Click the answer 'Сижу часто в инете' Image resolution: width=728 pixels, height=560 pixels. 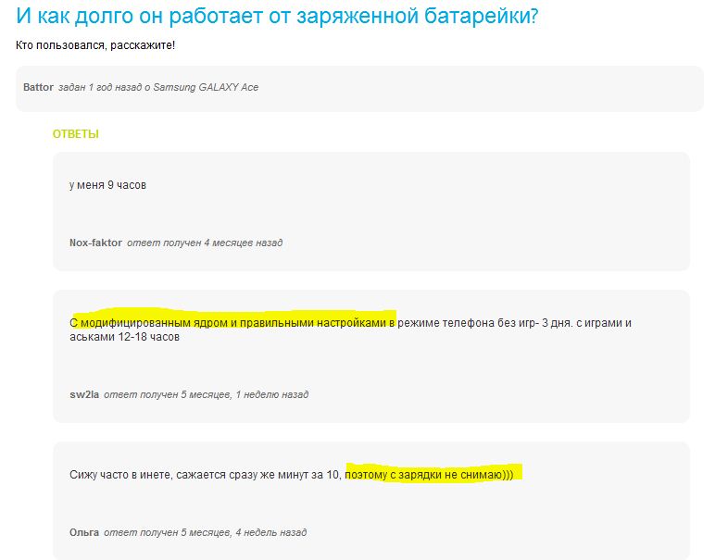point(292,475)
